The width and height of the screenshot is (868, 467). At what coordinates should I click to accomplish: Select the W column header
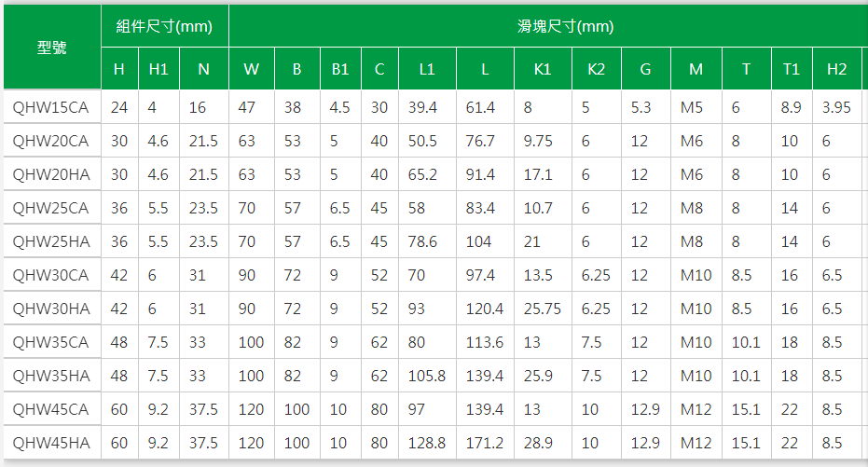click(x=252, y=69)
